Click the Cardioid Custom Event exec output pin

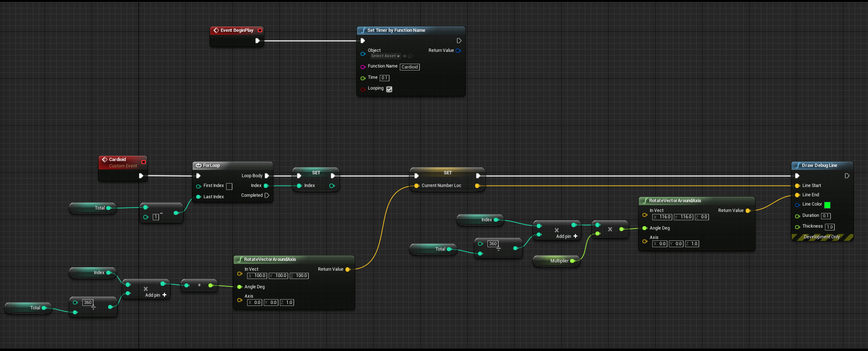(x=141, y=176)
